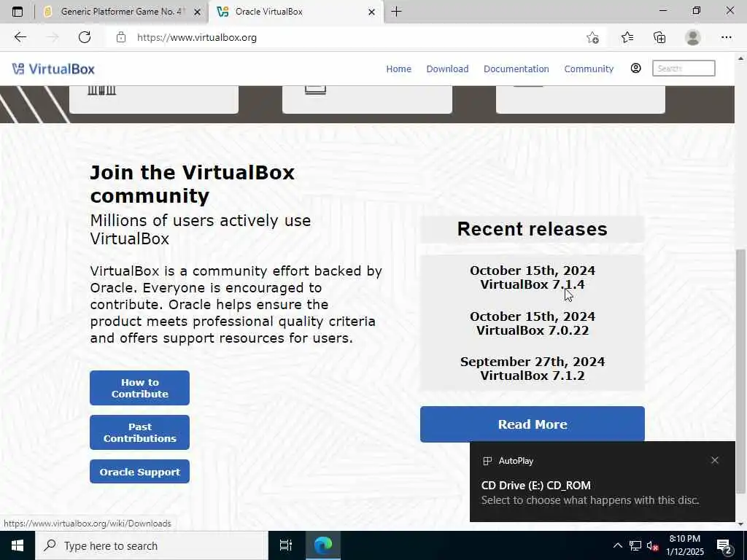Open the taskbar clock showing 8:10 PM
Screen dimensions: 747x560
click(x=684, y=545)
